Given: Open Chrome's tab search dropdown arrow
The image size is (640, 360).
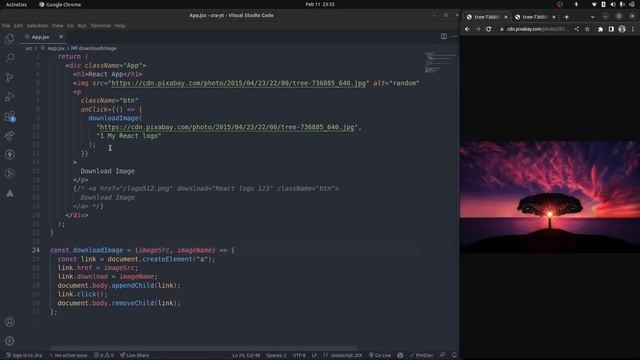Looking at the screenshot, I should point(592,17).
